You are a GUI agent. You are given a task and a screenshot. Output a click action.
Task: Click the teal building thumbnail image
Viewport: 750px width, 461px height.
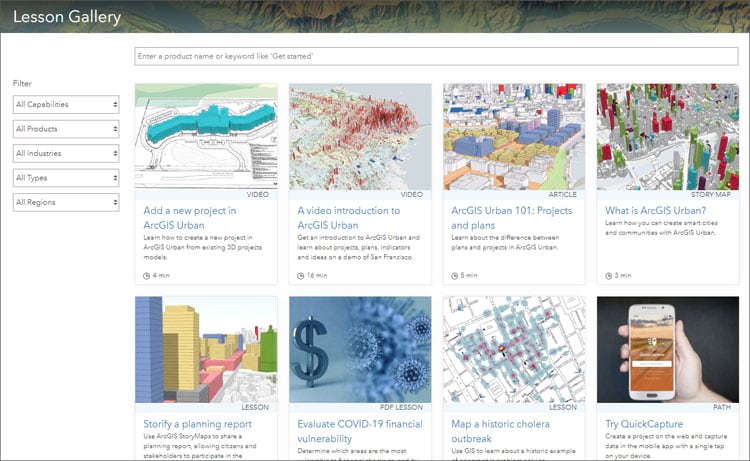(x=206, y=137)
